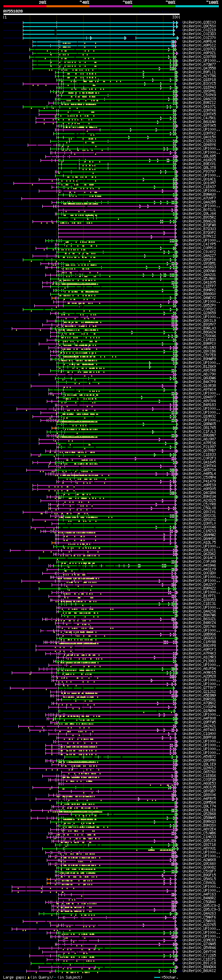Click the 330 end position marker
This screenshot has width=222, height=980.
coord(175,17)
